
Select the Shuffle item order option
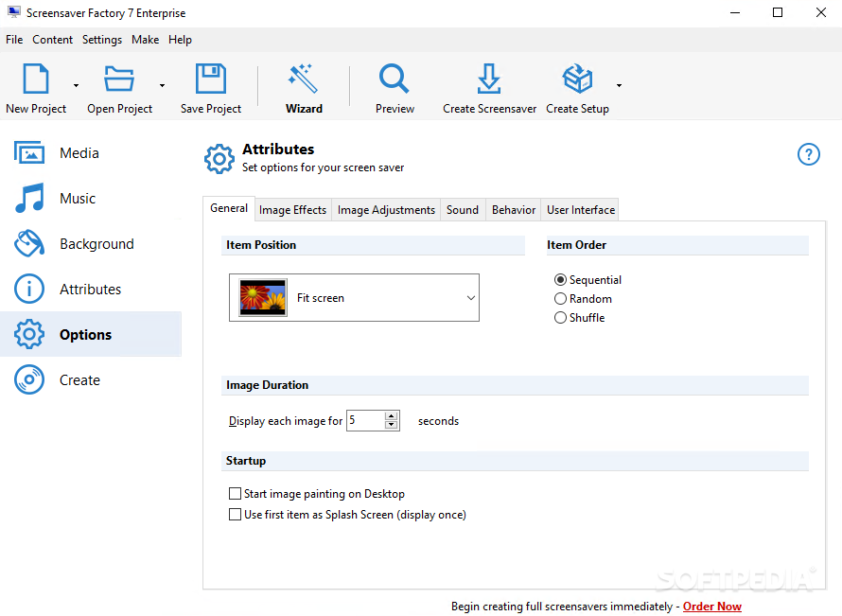click(x=560, y=317)
